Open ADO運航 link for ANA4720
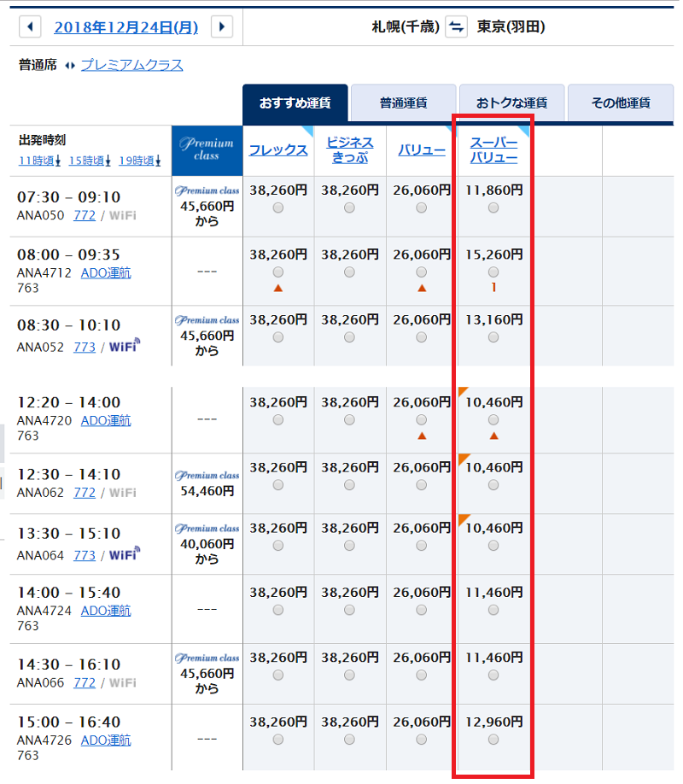683x784 pixels. pos(106,420)
